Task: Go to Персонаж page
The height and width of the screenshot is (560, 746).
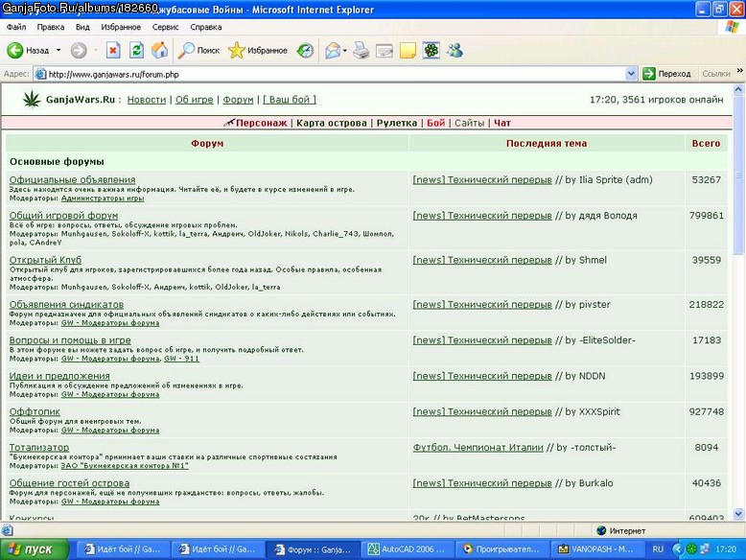Action: [x=261, y=123]
